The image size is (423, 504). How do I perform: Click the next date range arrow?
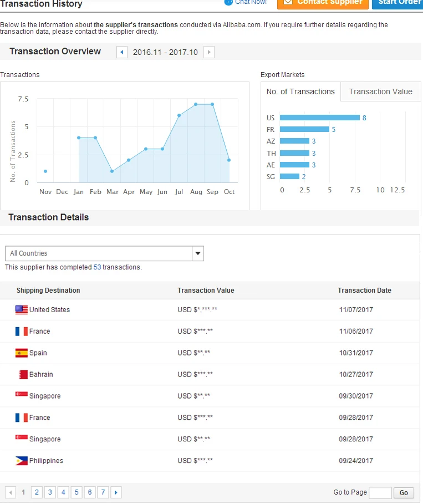(208, 52)
